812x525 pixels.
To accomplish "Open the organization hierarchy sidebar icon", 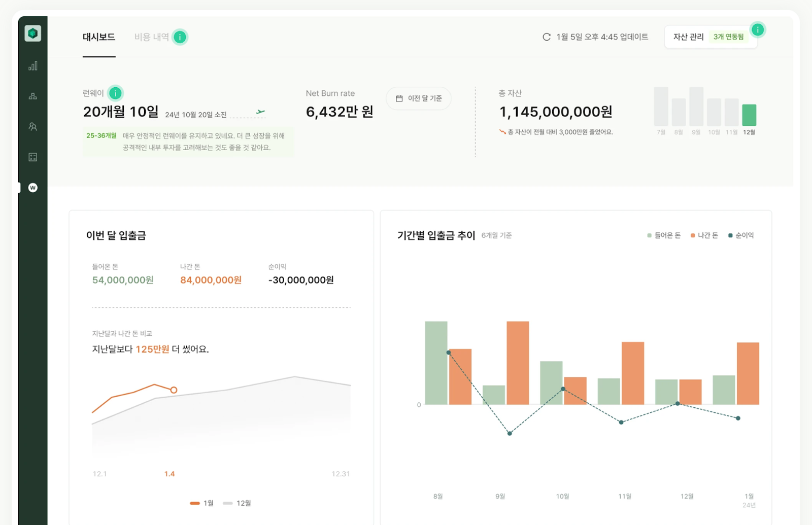I will click(33, 96).
